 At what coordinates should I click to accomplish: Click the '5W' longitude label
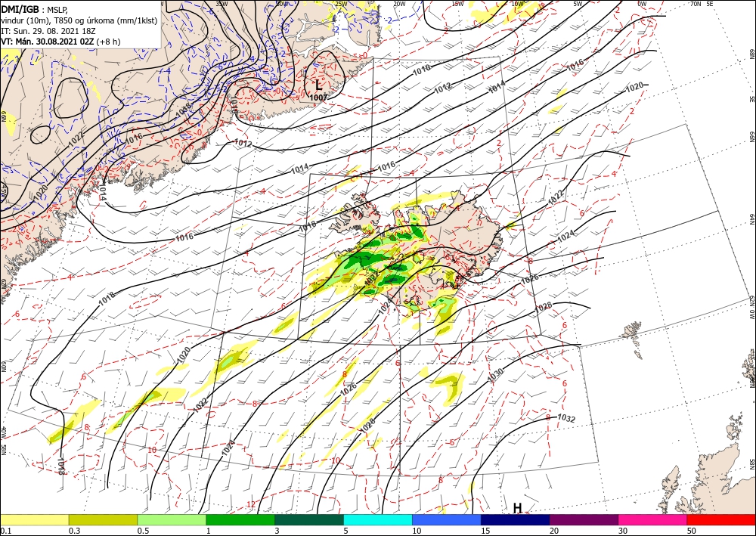pyautogui.click(x=578, y=4)
